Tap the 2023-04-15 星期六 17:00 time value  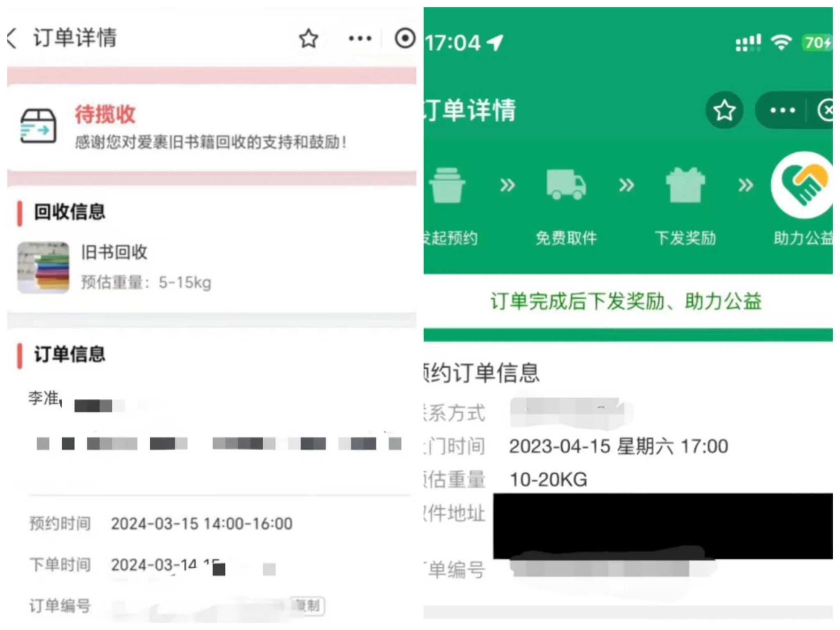coord(619,446)
